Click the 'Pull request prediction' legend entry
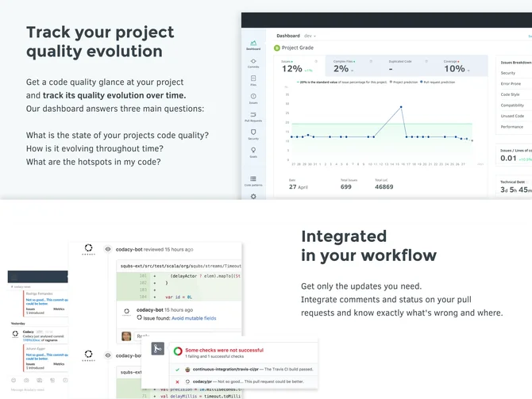 click(438, 82)
